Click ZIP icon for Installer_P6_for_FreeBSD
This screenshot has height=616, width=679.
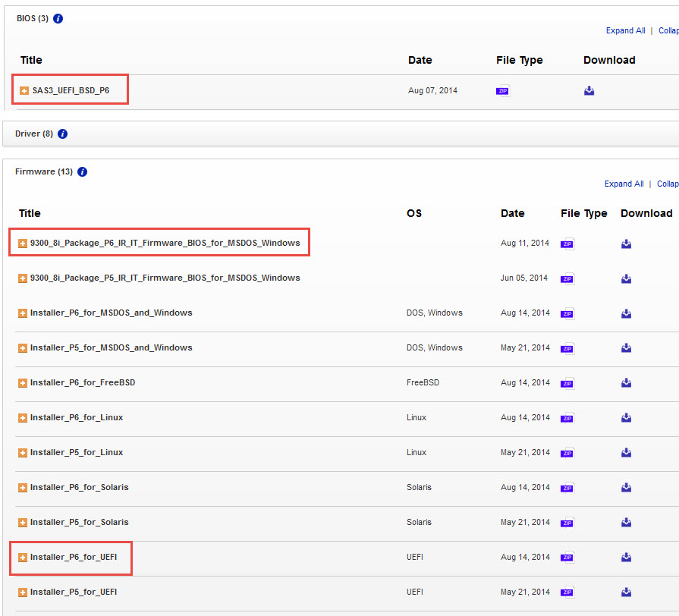tap(567, 384)
